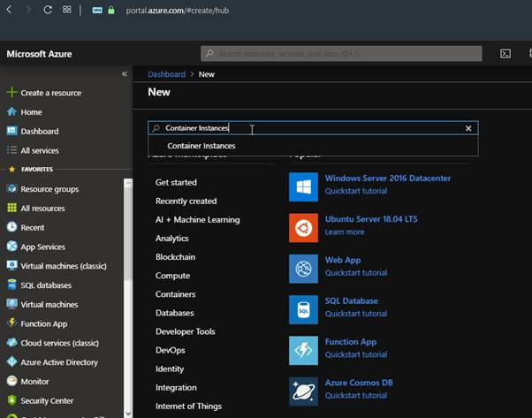The width and height of the screenshot is (532, 418).
Task: Click the Ubuntu Server orange tile icon
Action: tap(303, 228)
